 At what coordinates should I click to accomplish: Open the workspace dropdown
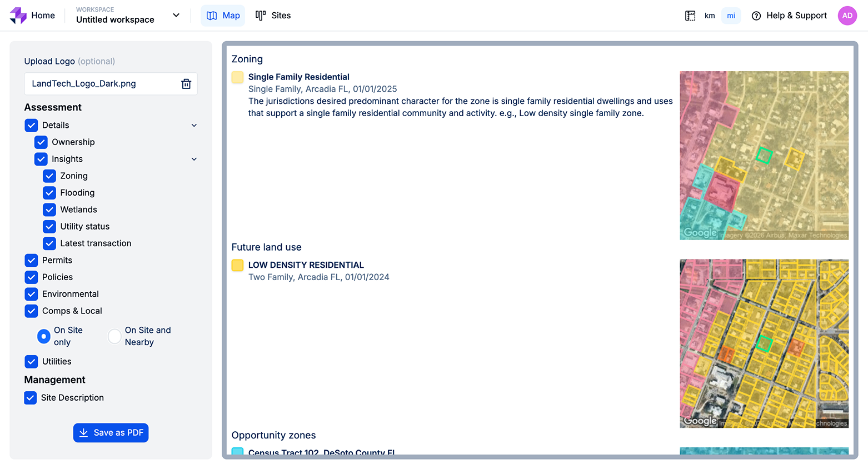click(x=176, y=15)
